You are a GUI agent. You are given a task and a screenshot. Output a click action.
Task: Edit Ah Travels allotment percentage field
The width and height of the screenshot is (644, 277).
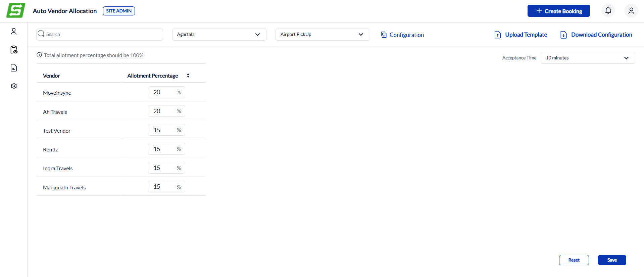166,111
